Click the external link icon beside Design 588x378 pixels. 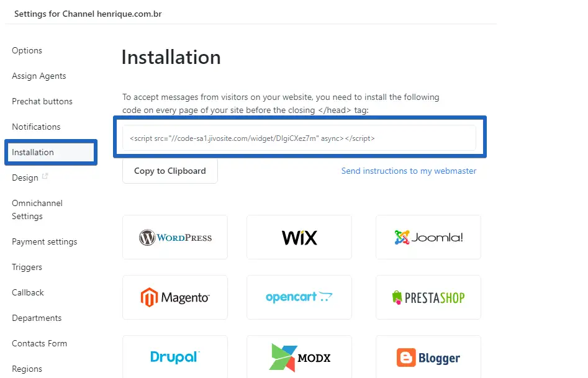[45, 176]
